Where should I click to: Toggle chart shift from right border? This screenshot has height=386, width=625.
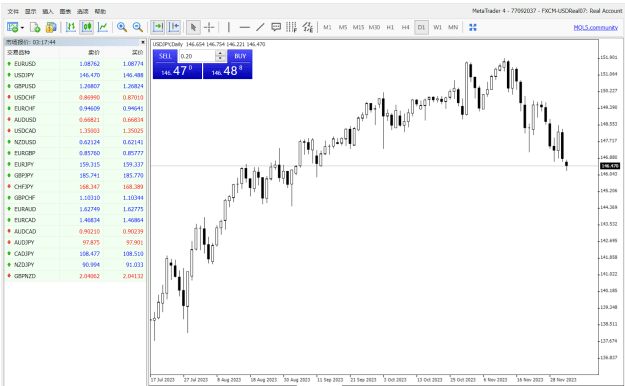point(174,27)
